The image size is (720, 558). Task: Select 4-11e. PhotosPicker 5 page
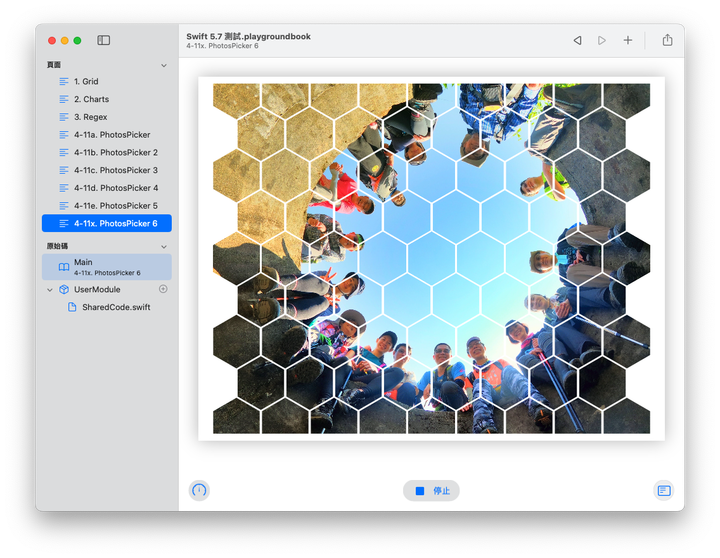point(107,206)
